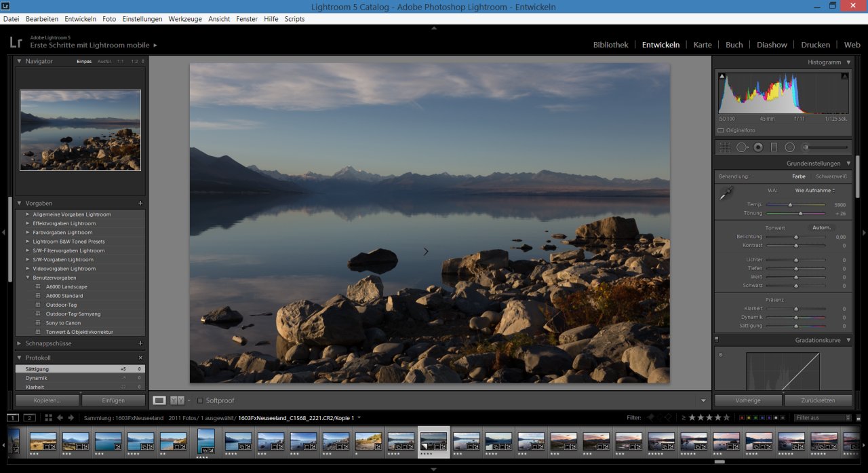Select main window display 1 icon
868x473 pixels.
(x=13, y=417)
